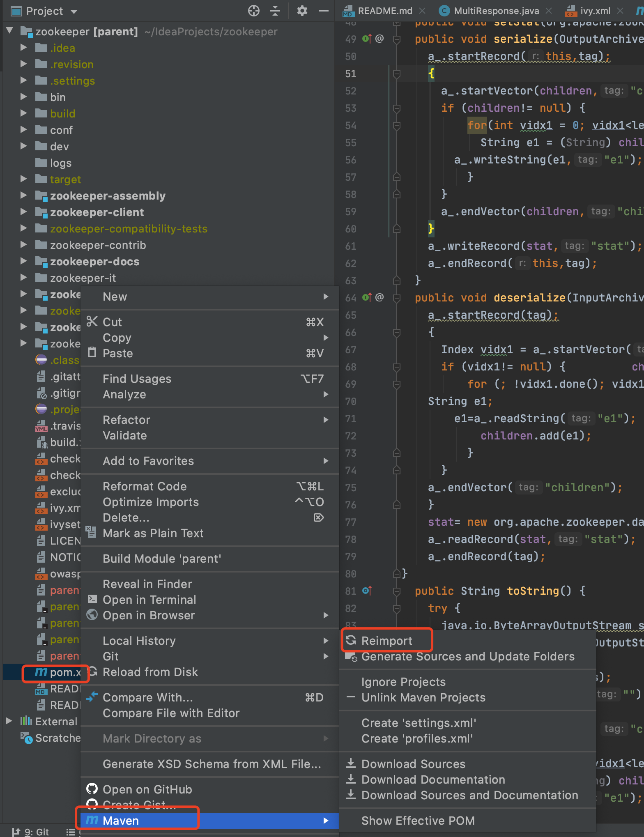Click line number 70 in gutter

pos(351,401)
